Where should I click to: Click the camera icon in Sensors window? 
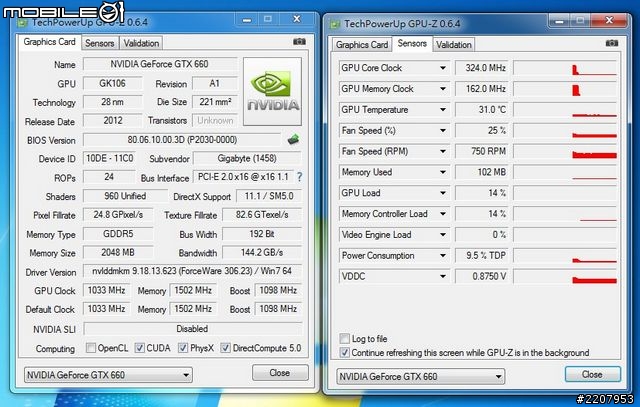point(611,43)
